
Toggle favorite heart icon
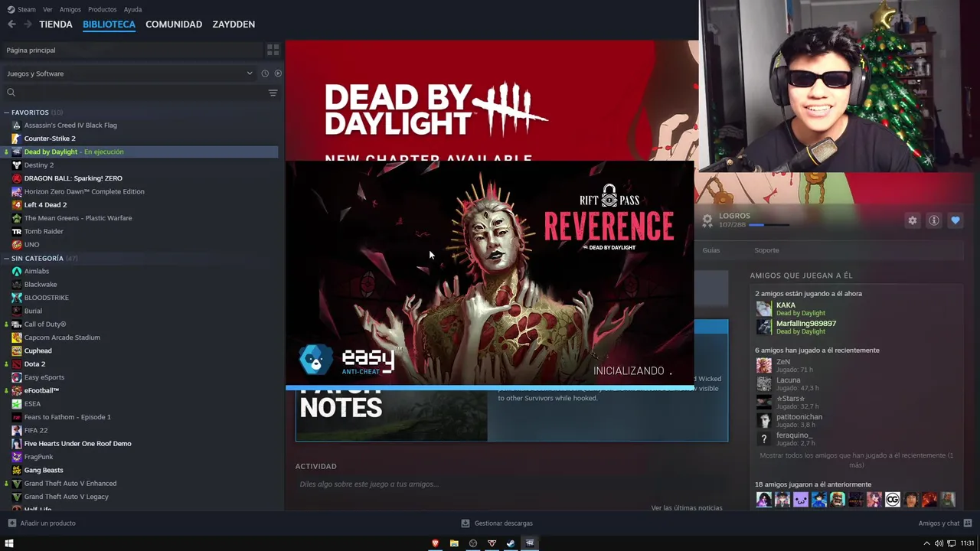pos(955,220)
